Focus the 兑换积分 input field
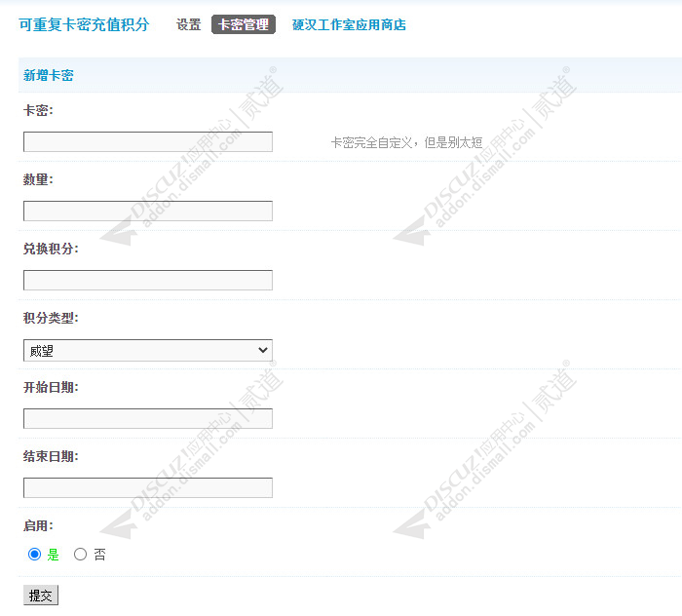Viewport: 682px width, 616px height. point(148,280)
